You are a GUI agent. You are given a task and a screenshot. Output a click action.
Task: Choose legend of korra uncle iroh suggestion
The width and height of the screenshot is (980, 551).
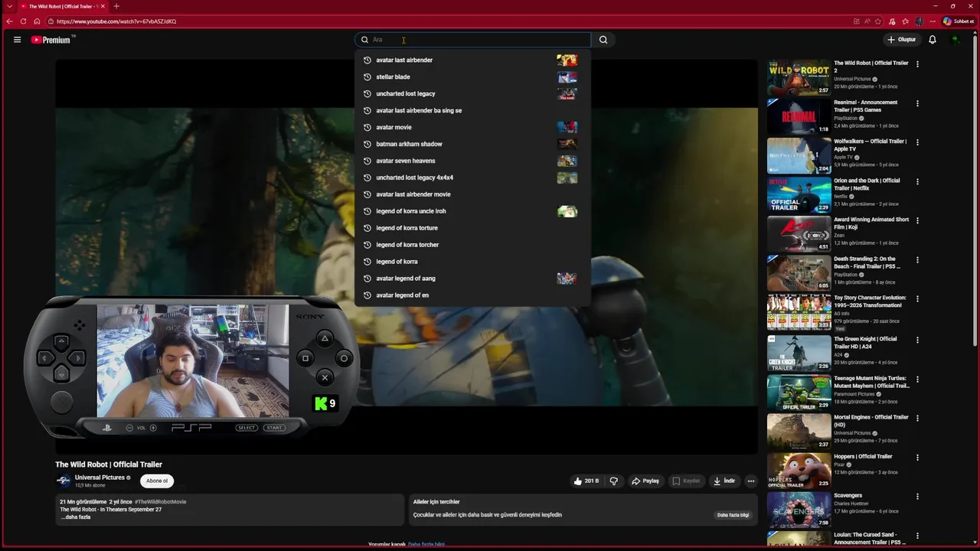(x=472, y=211)
